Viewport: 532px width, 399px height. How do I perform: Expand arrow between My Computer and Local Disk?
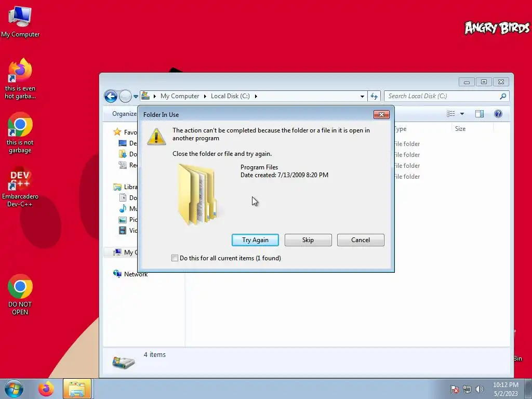point(205,96)
